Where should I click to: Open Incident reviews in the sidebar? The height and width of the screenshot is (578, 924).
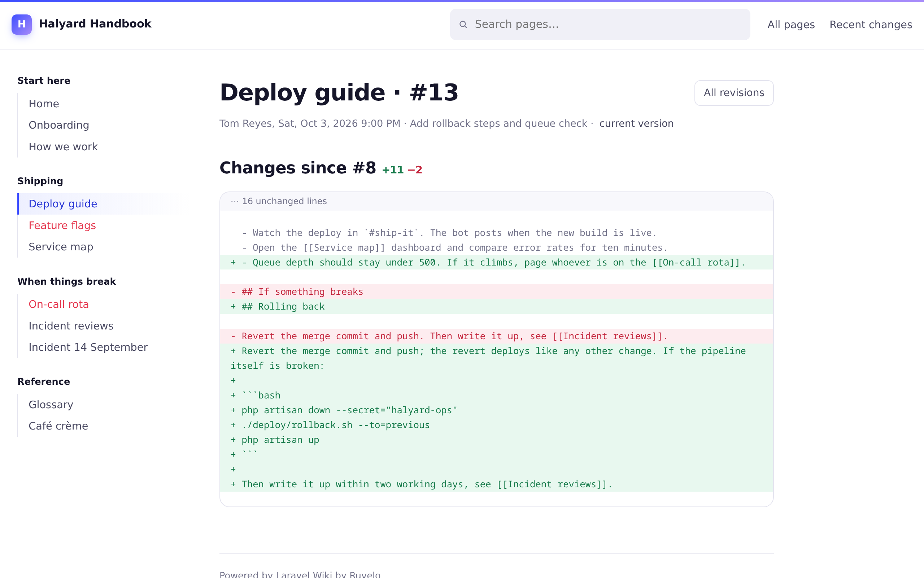71,326
